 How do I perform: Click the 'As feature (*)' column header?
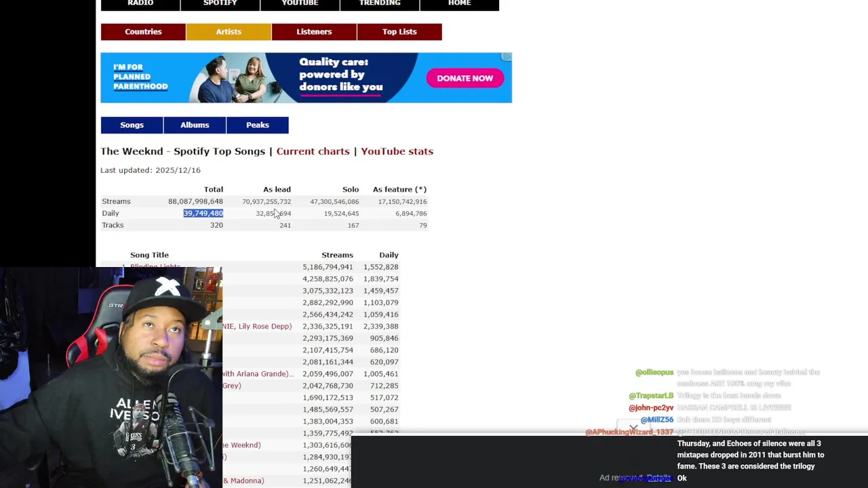[399, 189]
